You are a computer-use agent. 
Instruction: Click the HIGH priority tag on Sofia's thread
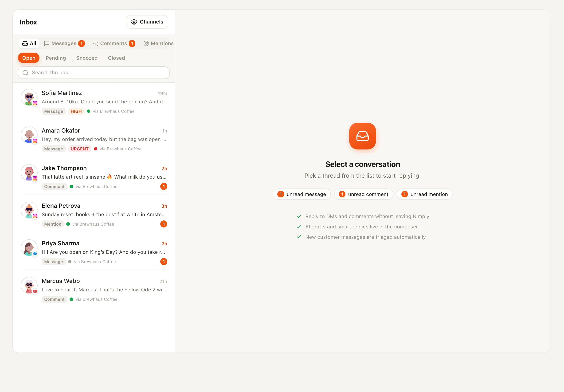coord(76,111)
